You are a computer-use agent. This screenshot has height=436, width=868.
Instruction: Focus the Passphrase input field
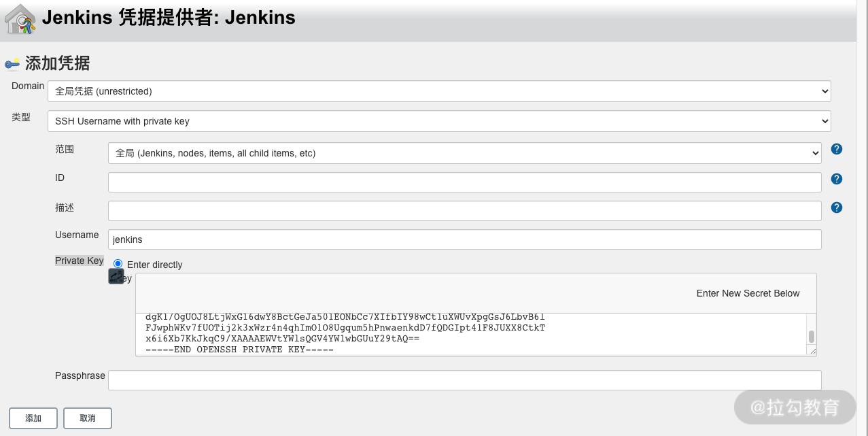[x=465, y=380]
